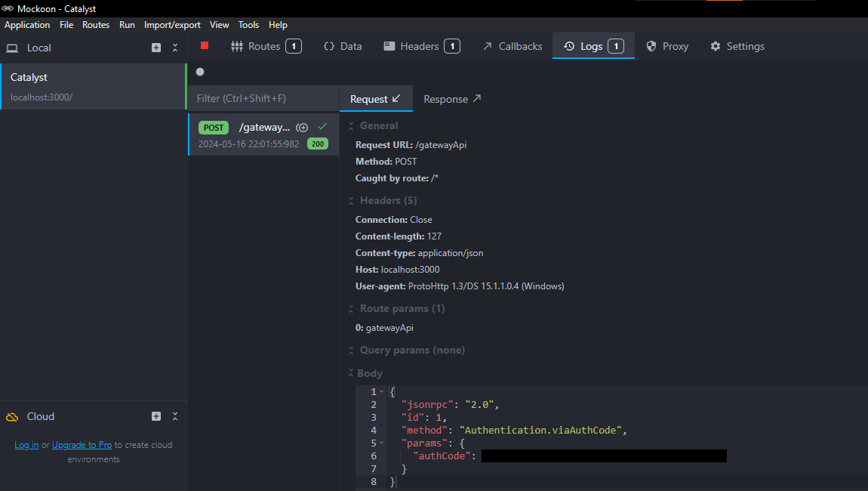
Task: Open the Data tab
Action: click(343, 46)
